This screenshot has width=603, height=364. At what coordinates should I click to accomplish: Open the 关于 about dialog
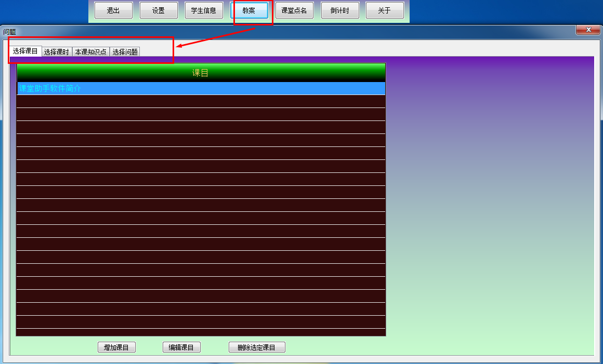(385, 10)
